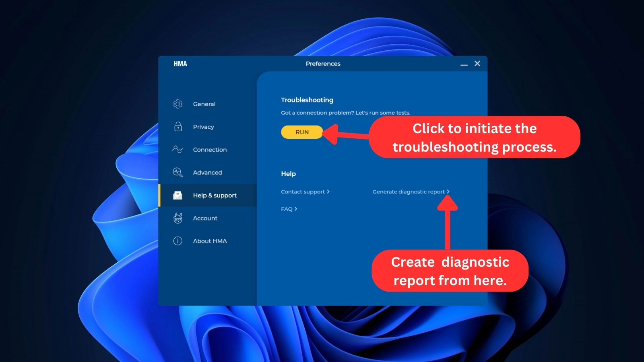The image size is (644, 362).
Task: Open the FAQ link
Action: tap(289, 209)
